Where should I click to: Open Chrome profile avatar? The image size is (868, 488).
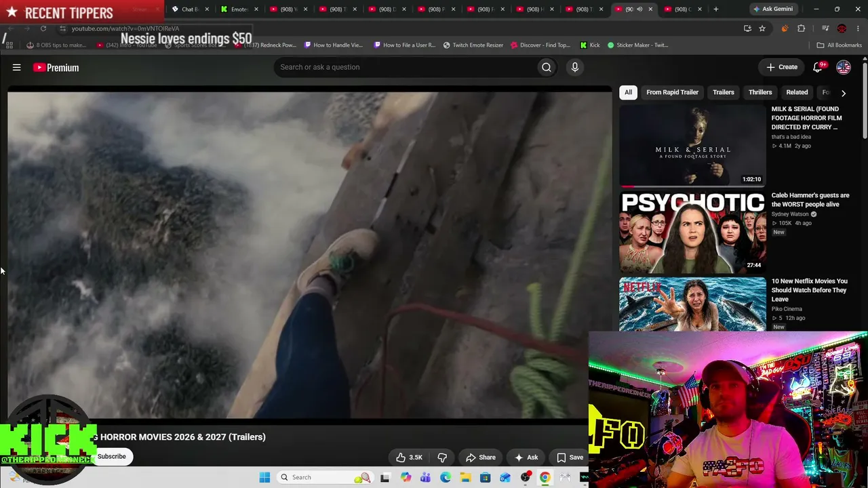point(842,28)
